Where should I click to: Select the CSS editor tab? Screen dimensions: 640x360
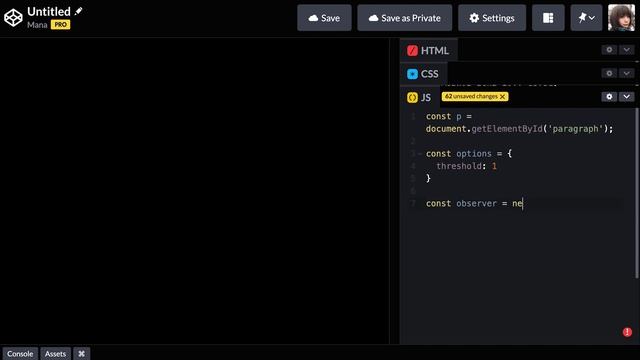pyautogui.click(x=423, y=74)
